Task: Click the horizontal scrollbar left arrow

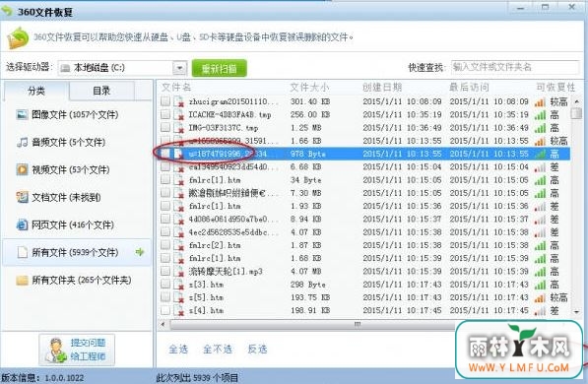Action: click(x=163, y=324)
